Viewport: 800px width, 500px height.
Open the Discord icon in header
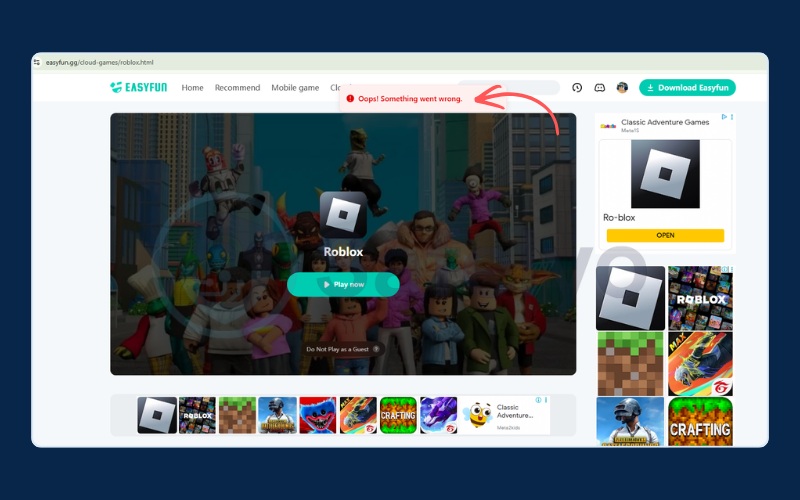click(x=600, y=88)
